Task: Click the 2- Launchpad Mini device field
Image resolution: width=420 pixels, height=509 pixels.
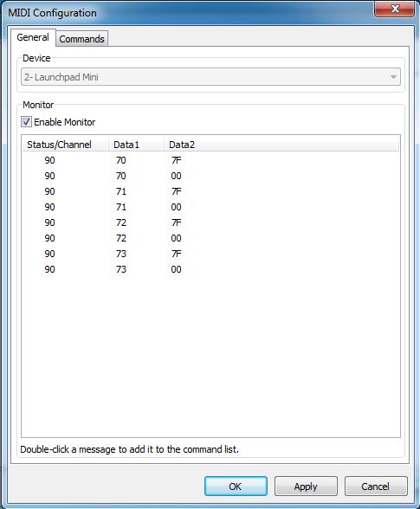Action: point(210,77)
